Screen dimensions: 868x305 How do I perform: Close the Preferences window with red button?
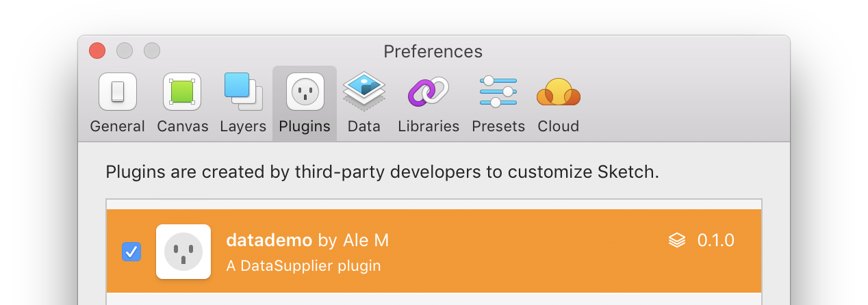[97, 51]
